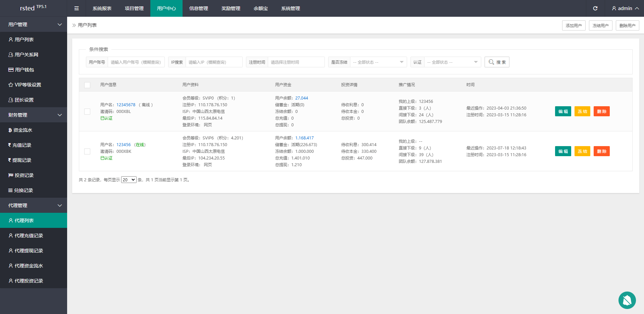Open the floating notification bell icon

tap(627, 300)
